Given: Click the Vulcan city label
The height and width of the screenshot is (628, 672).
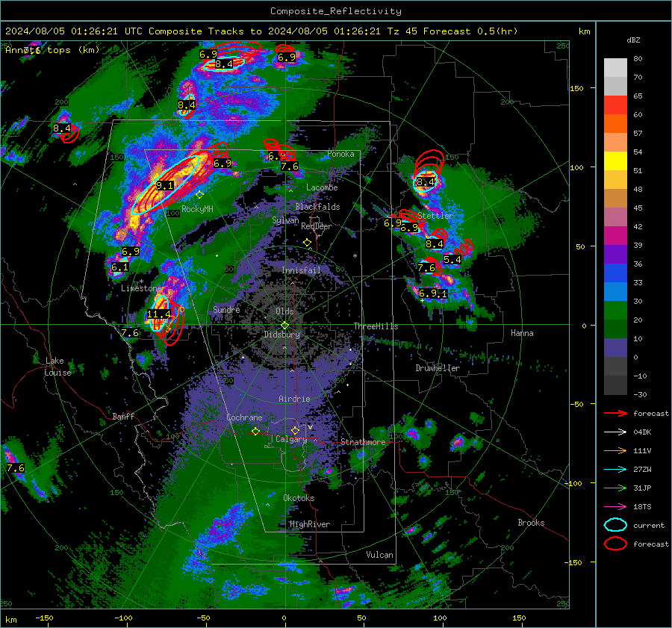Looking at the screenshot, I should (380, 555).
